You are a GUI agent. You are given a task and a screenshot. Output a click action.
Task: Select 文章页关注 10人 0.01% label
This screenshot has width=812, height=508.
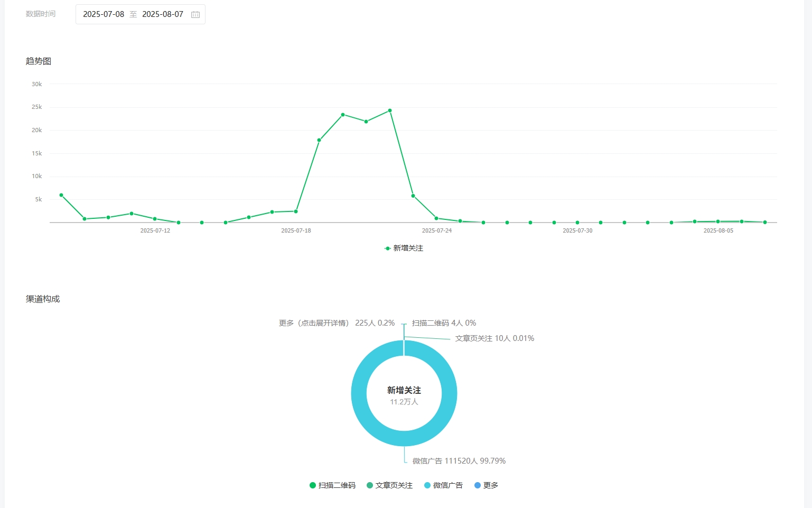(x=494, y=338)
